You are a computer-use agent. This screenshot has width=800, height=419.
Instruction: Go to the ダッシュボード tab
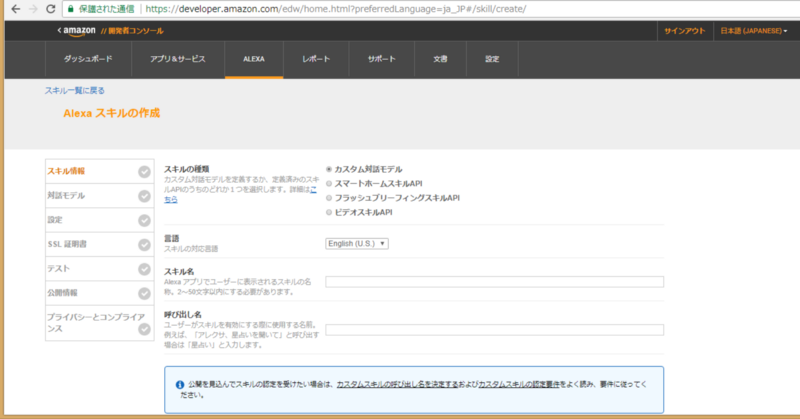[x=88, y=59]
